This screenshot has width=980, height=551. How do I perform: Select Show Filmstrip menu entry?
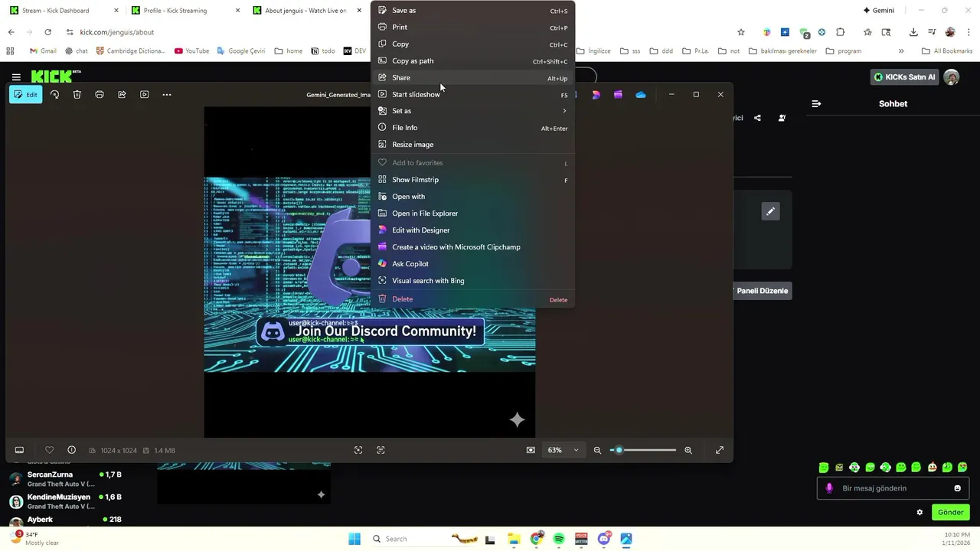[472, 180]
